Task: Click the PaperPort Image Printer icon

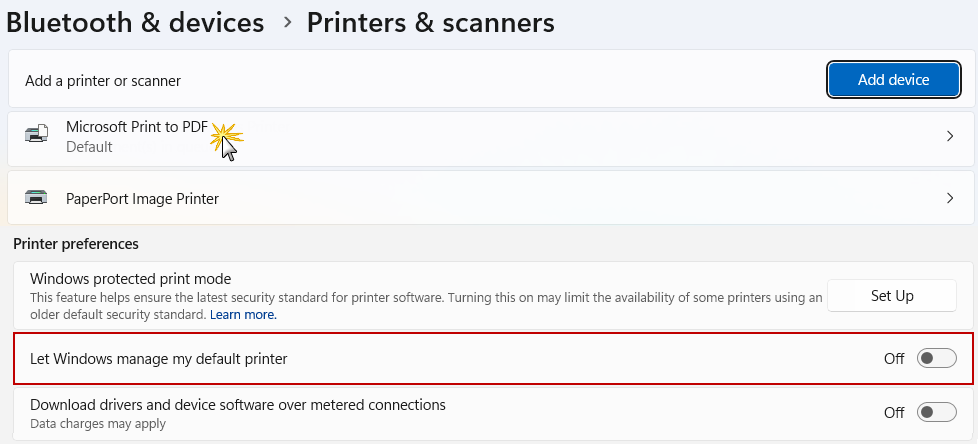Action: 36,198
